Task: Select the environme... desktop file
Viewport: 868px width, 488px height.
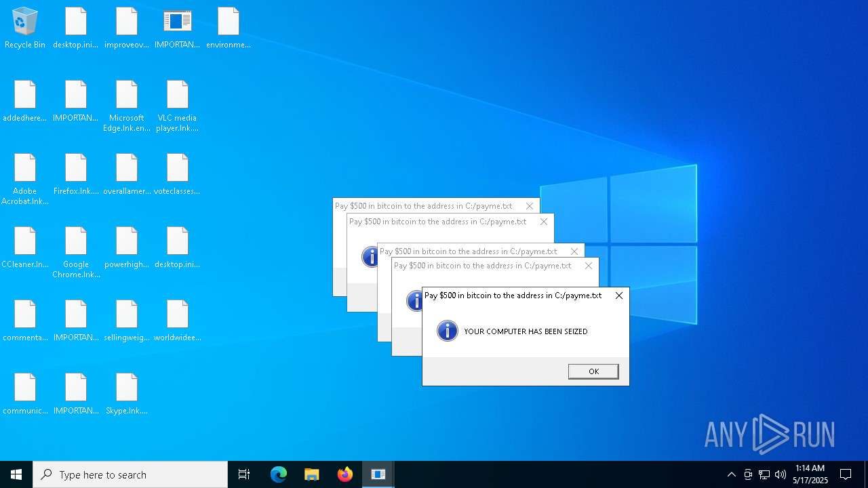Action: point(229,28)
